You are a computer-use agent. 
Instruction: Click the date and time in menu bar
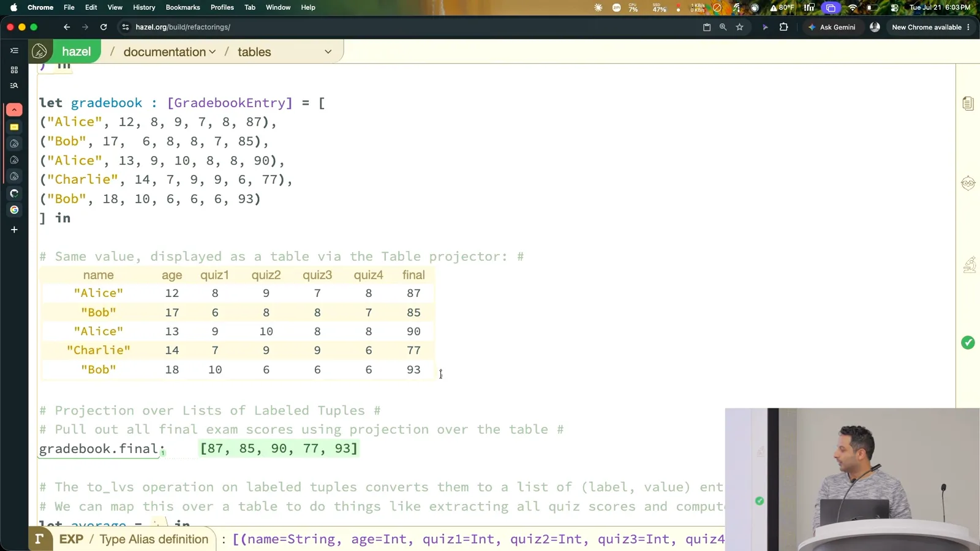coord(940,7)
